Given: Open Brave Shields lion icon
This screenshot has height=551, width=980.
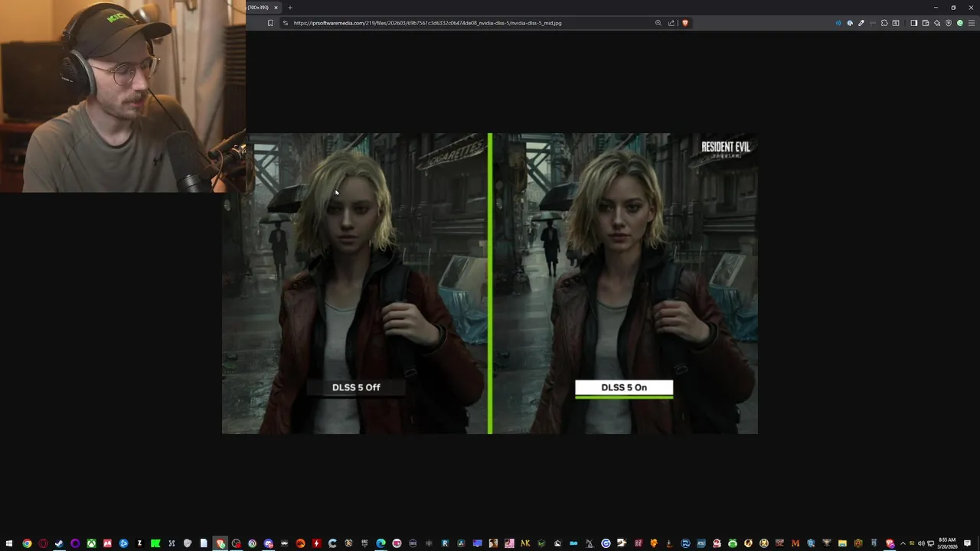Looking at the screenshot, I should 685,23.
